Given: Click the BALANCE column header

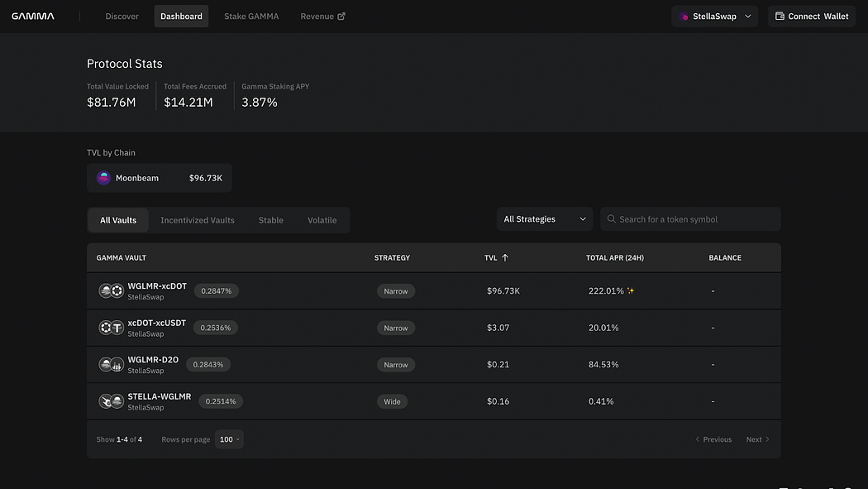Looking at the screenshot, I should point(725,257).
